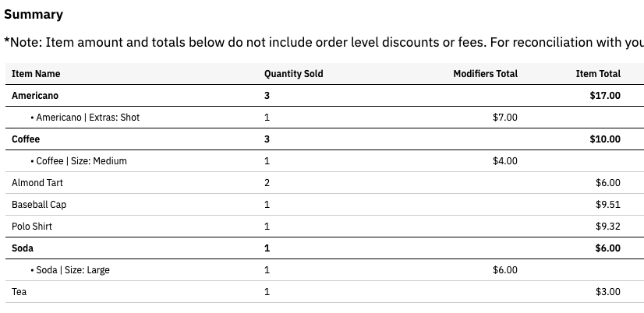Click the Almond Tart item name
The width and height of the screenshot is (644, 313).
coord(37,183)
